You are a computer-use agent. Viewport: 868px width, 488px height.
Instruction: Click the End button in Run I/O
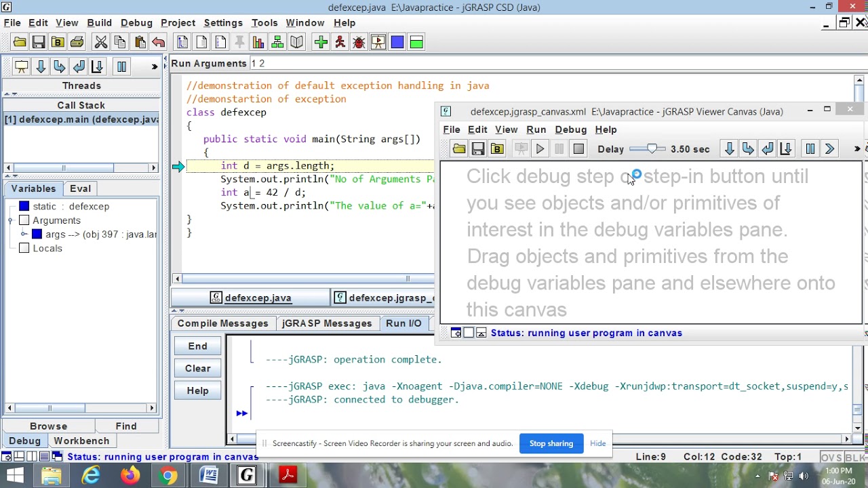198,346
